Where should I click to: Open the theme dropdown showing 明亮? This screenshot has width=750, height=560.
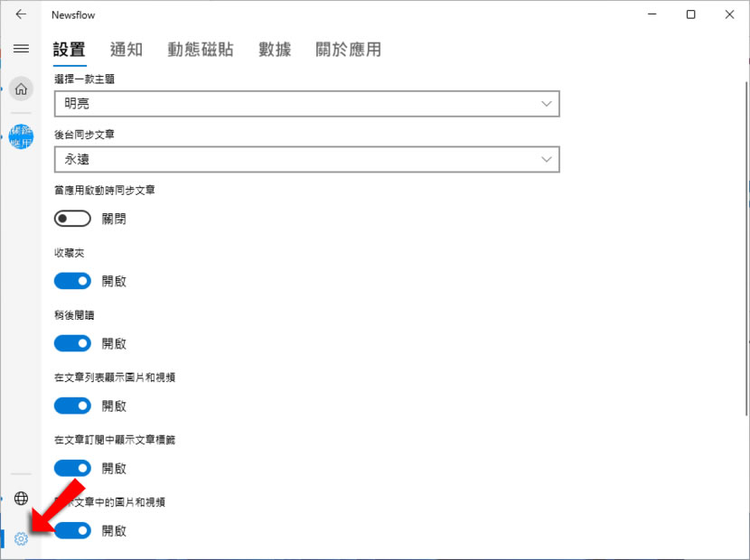[x=306, y=104]
